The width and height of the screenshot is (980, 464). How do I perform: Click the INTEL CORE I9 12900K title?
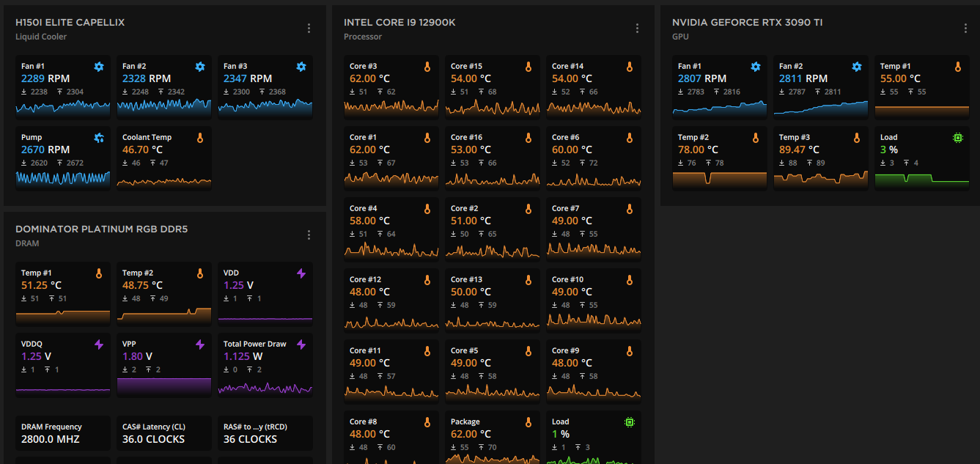[399, 23]
